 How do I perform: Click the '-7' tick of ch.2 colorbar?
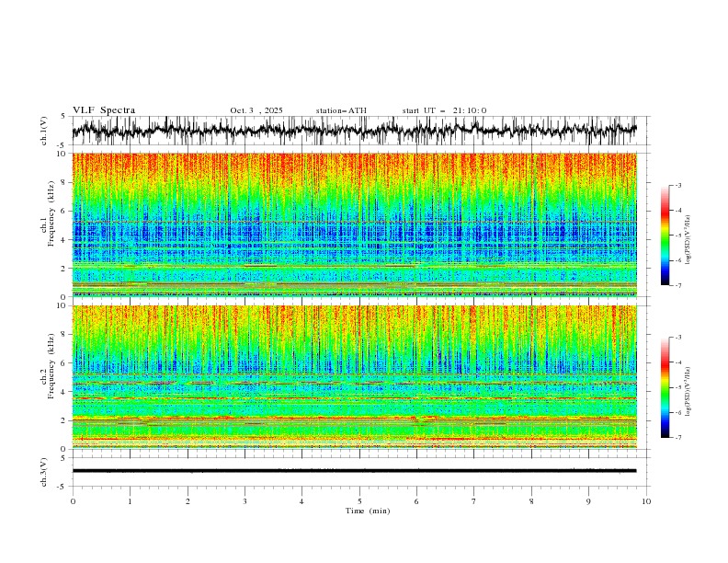pos(677,438)
